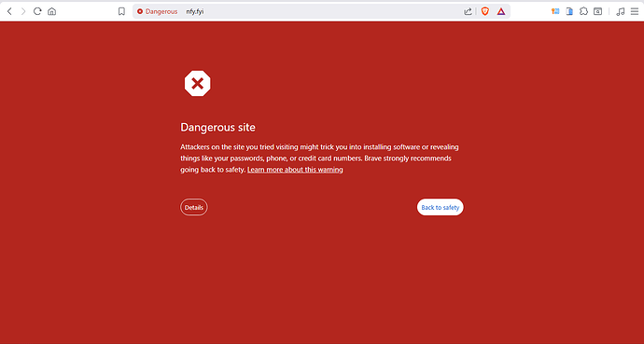Click the blue document extension icon
The image size is (644, 344).
pyautogui.click(x=569, y=11)
